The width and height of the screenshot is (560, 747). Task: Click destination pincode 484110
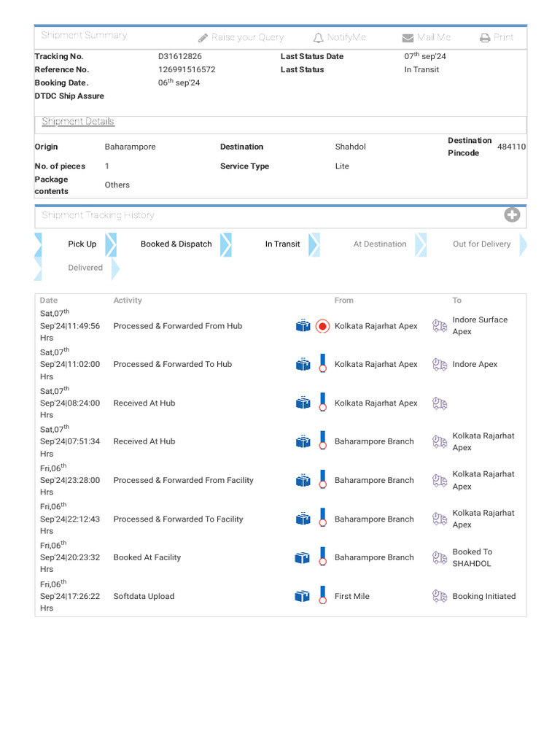click(511, 147)
